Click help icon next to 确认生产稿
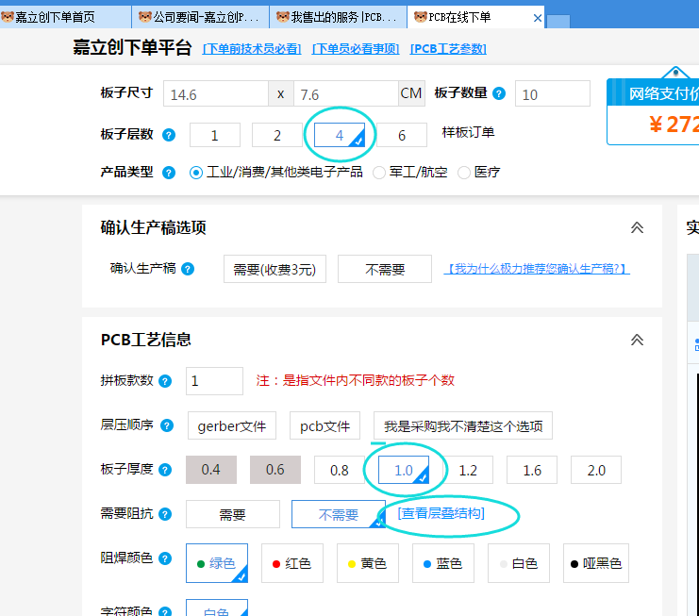The width and height of the screenshot is (699, 616). [x=188, y=269]
